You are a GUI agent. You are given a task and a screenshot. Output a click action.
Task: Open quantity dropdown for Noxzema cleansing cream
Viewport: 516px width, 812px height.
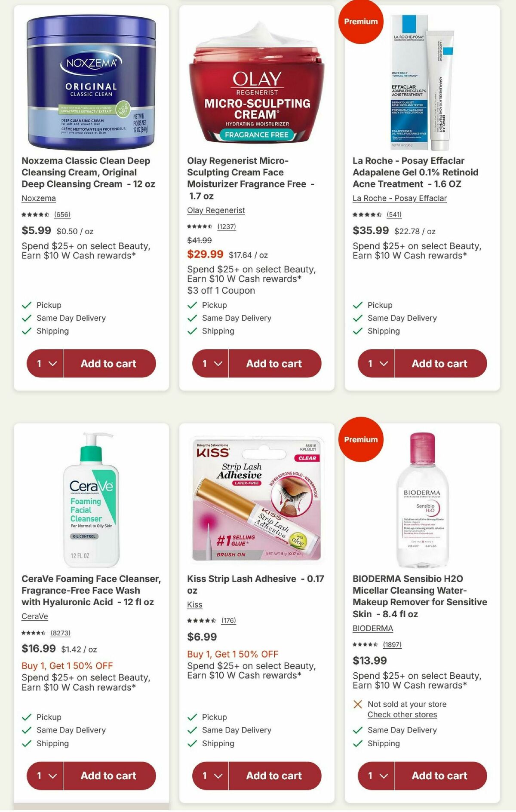pyautogui.click(x=45, y=363)
